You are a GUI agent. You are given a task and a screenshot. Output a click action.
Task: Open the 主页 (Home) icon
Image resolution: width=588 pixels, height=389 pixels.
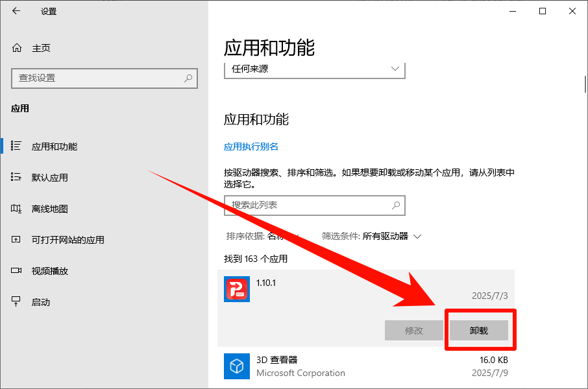click(x=18, y=47)
